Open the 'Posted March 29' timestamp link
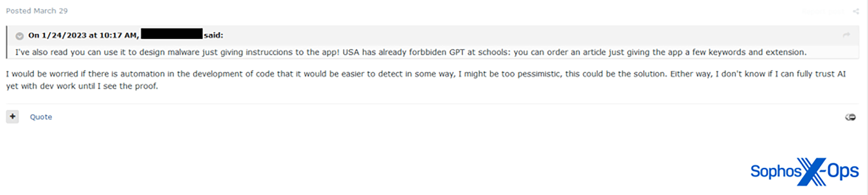 [x=37, y=11]
